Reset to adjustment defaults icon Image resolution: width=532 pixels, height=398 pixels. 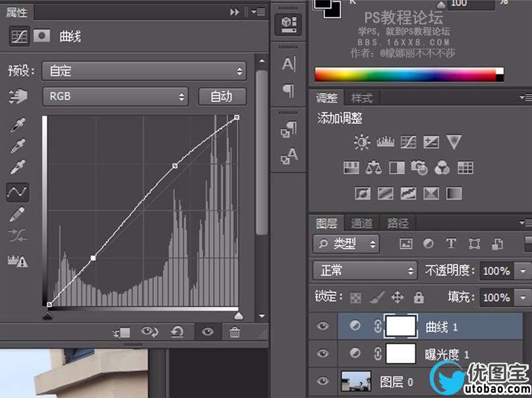[177, 332]
